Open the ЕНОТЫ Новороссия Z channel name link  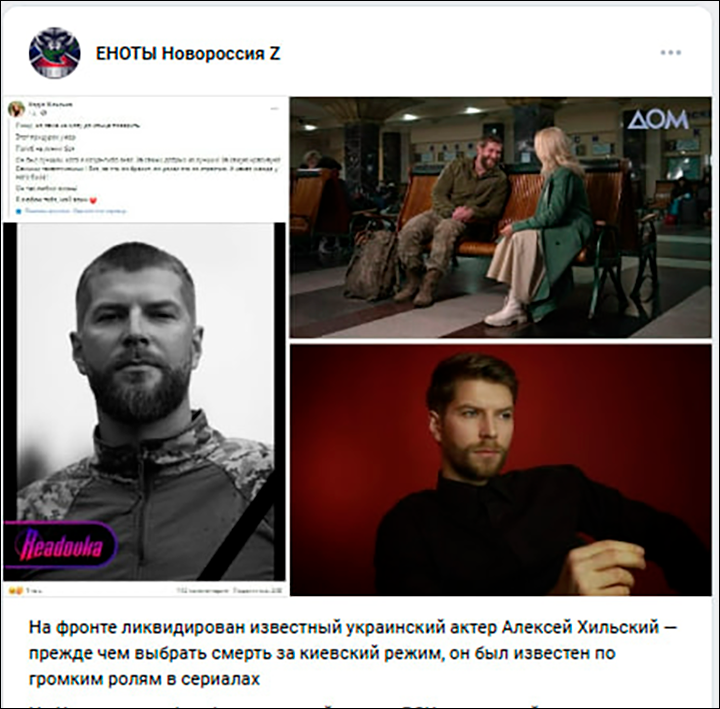(x=188, y=53)
